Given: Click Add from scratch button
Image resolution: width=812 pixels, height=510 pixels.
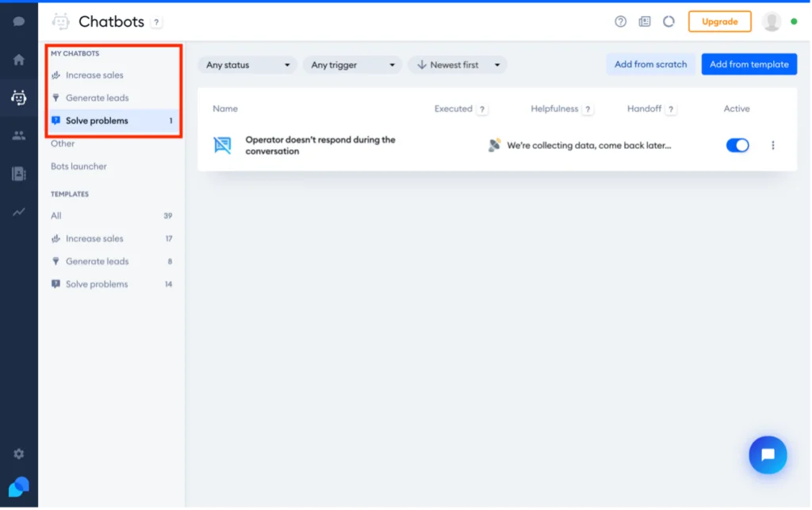Looking at the screenshot, I should (x=650, y=64).
